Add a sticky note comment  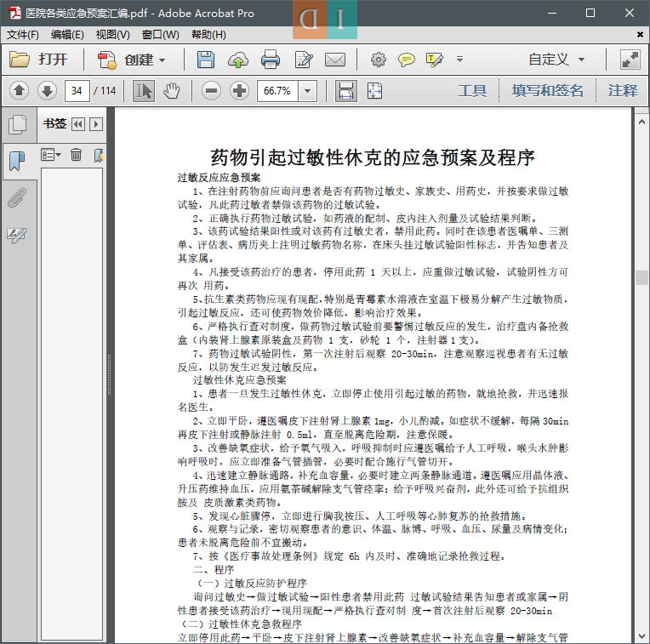tap(407, 60)
